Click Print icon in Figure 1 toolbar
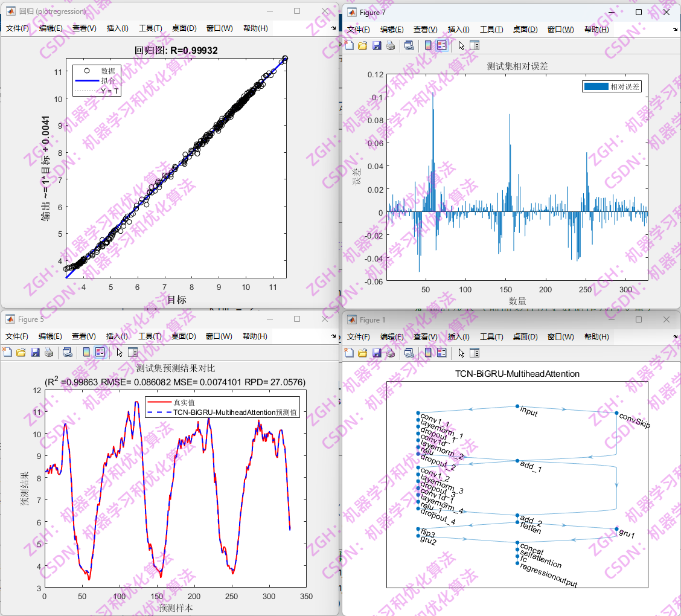Screen dimensions: 681x616 [391, 353]
